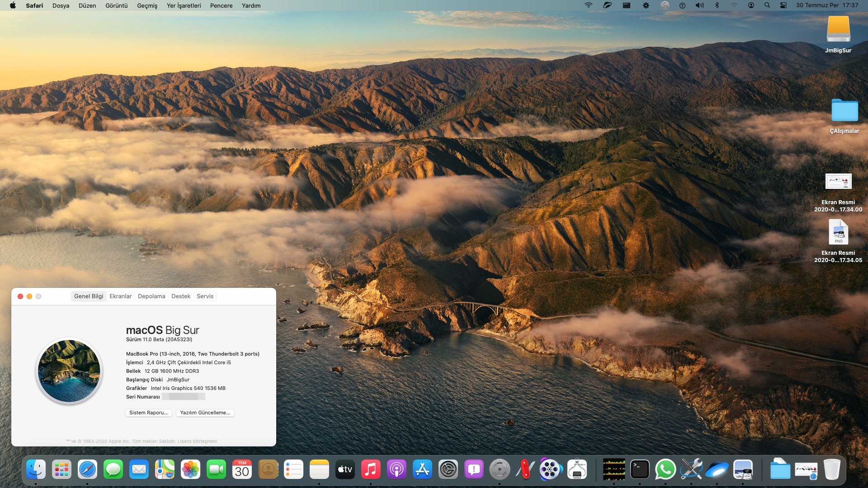Image resolution: width=868 pixels, height=488 pixels.
Task: Open the Photos app in dock
Action: [x=190, y=469]
